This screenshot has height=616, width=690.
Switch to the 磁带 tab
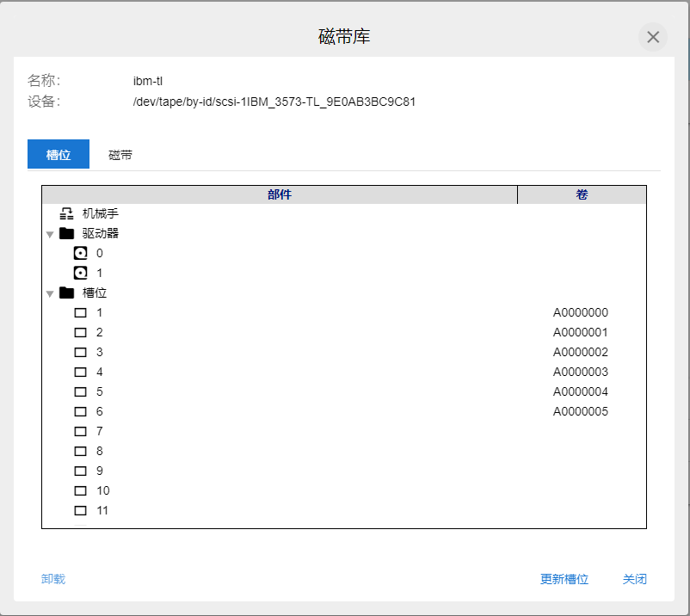point(120,155)
